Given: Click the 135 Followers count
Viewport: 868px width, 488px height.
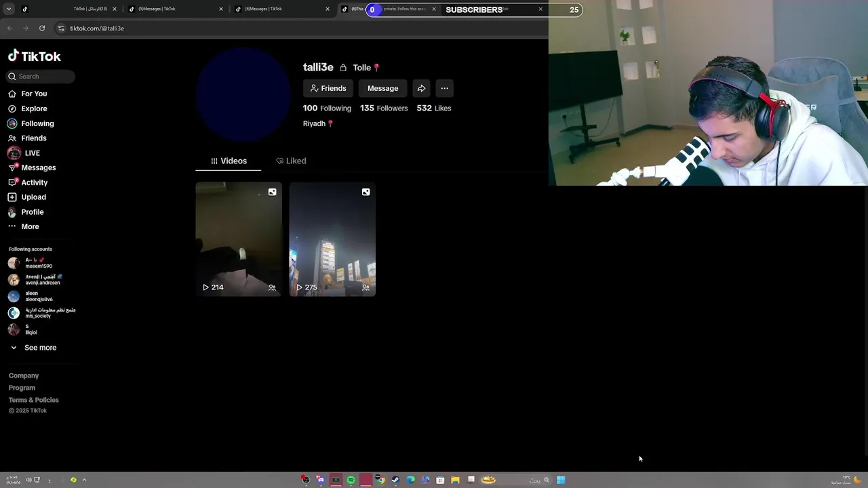Looking at the screenshot, I should point(384,108).
